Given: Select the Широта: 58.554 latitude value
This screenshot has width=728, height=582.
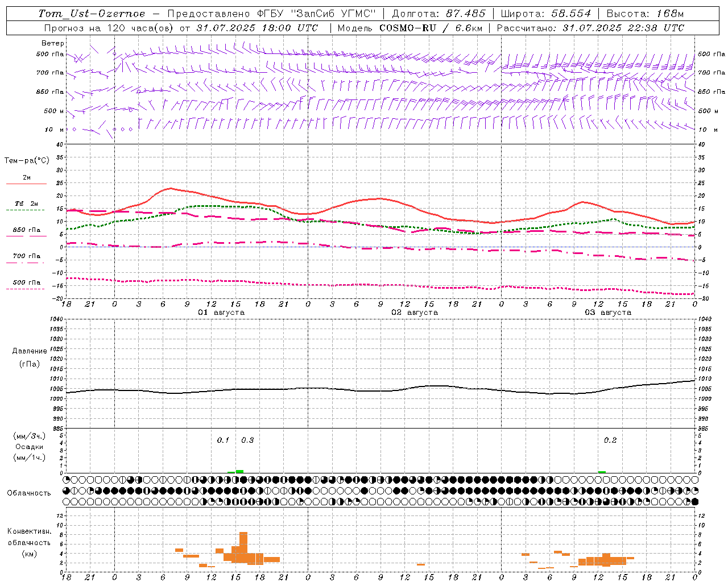Looking at the screenshot, I should 545,14.
